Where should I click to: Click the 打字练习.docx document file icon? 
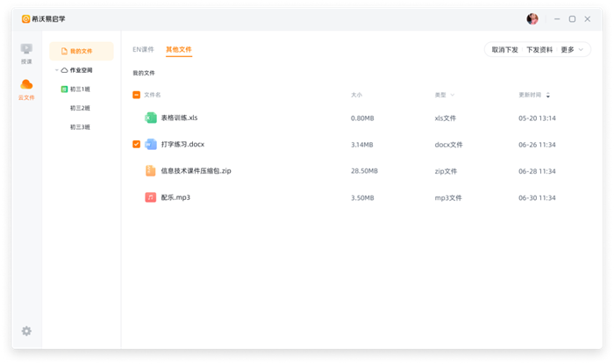[x=151, y=144]
